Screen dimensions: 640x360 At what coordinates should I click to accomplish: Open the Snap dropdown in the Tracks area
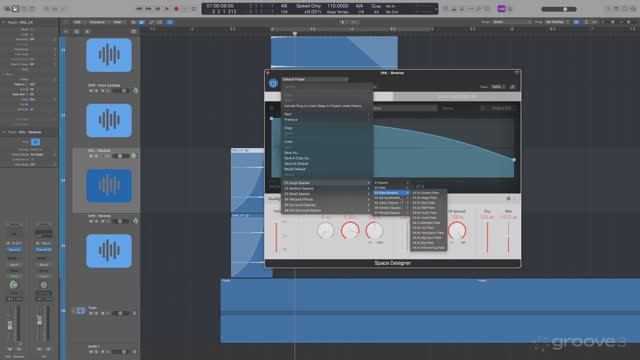tap(511, 22)
